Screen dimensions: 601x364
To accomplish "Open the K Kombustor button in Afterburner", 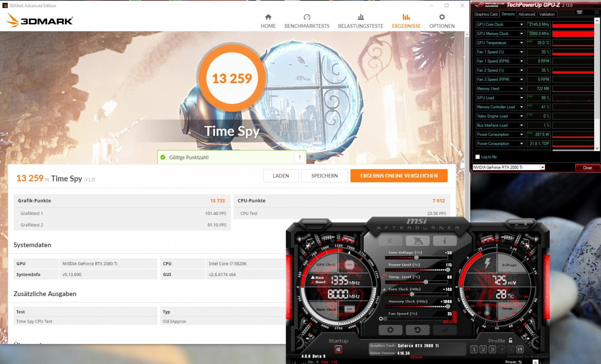I will [390, 241].
